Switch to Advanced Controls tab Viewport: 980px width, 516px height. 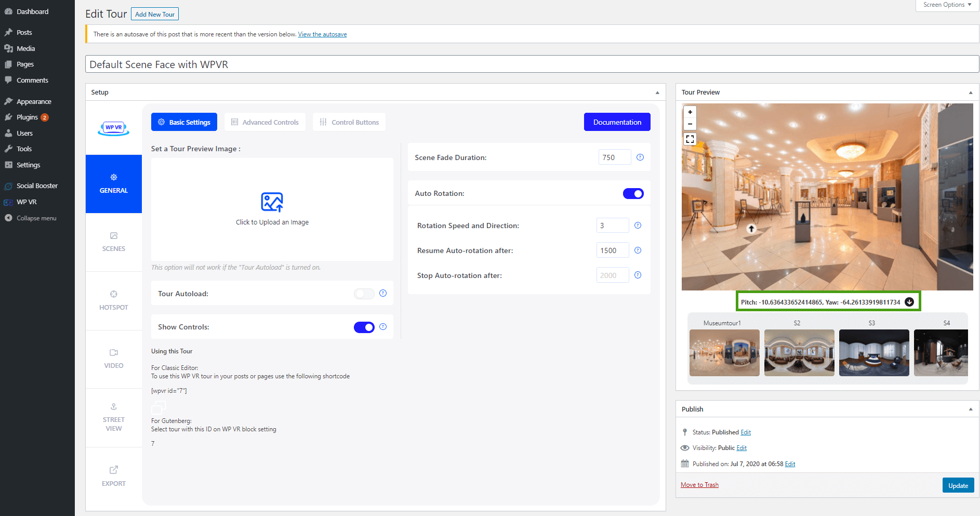tap(265, 122)
